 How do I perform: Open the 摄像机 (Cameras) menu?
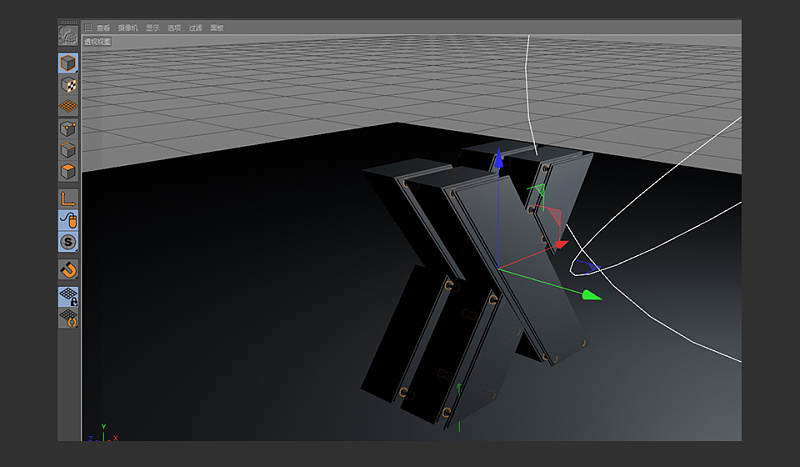pyautogui.click(x=129, y=28)
